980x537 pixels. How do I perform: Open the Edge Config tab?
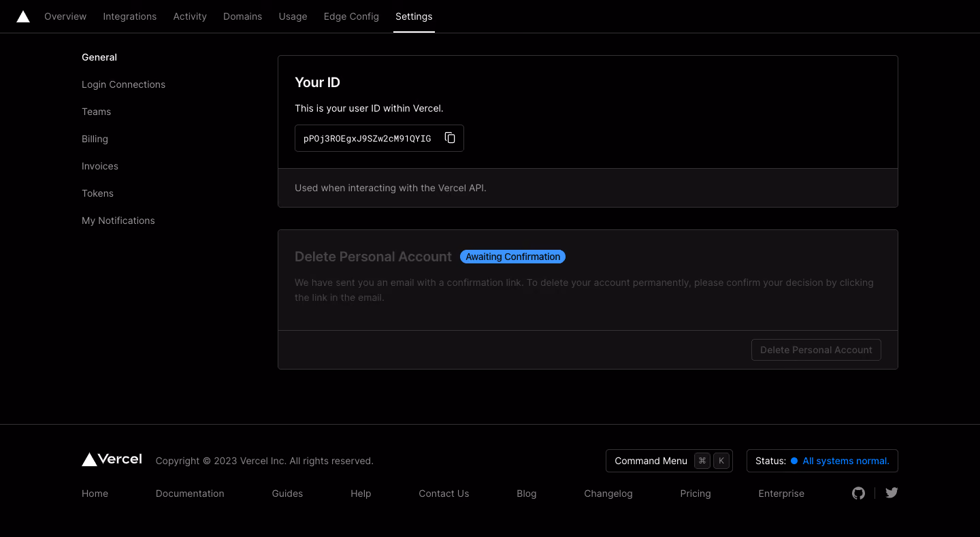pyautogui.click(x=351, y=16)
